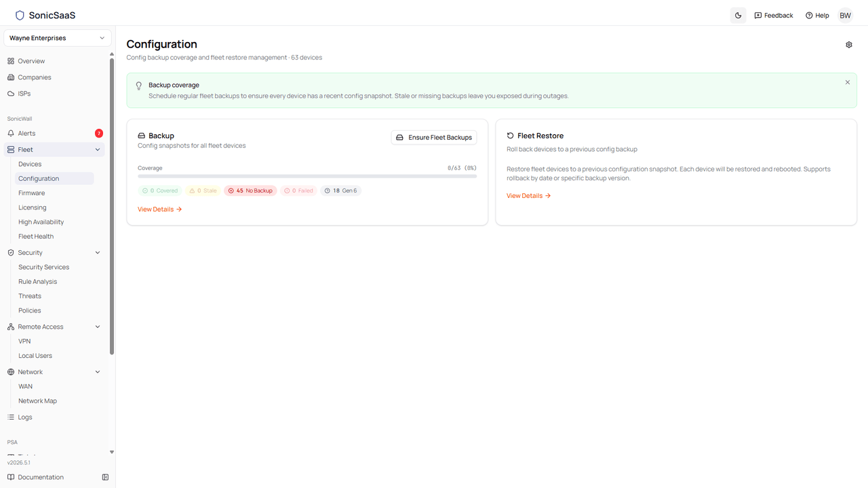Click the Fleet Restore rotate icon
The height and width of the screenshot is (488, 868).
(511, 136)
